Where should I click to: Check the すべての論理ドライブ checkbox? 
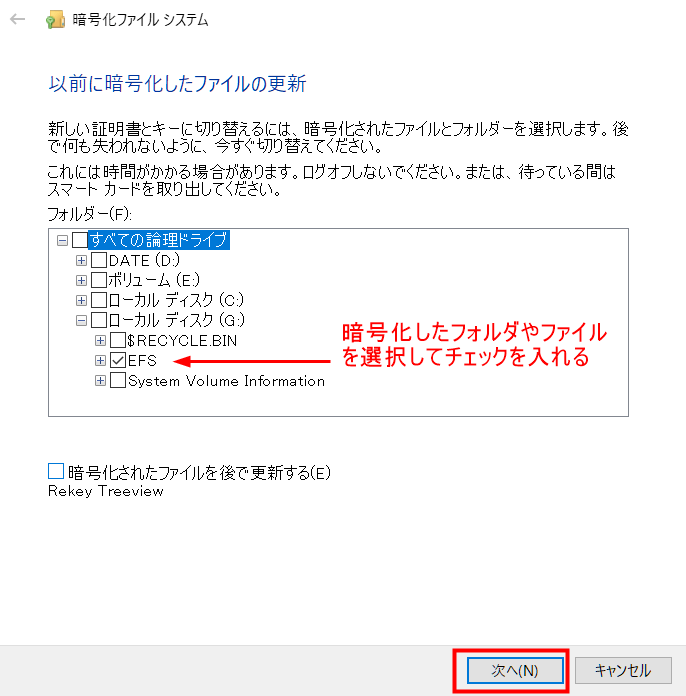[x=80, y=240]
